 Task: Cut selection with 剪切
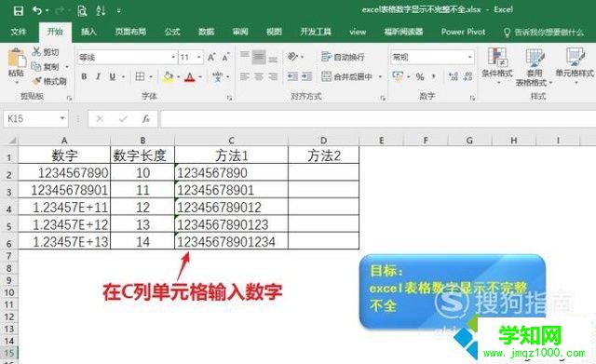(46, 52)
